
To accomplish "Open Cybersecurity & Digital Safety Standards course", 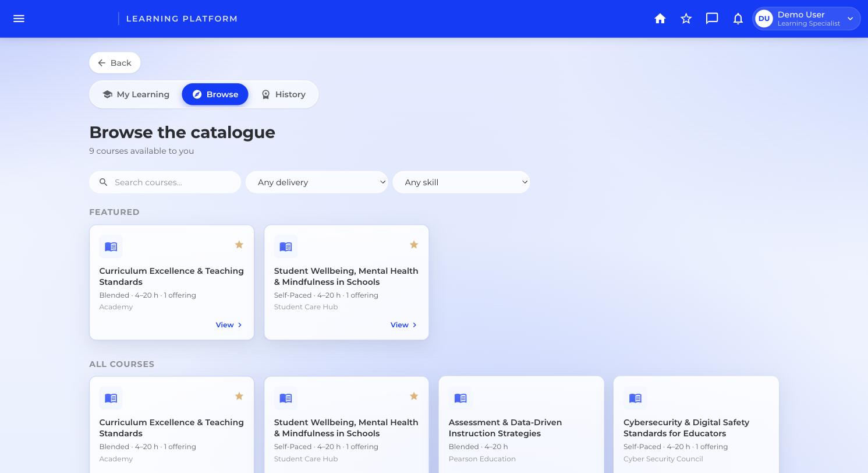I will 686,428.
